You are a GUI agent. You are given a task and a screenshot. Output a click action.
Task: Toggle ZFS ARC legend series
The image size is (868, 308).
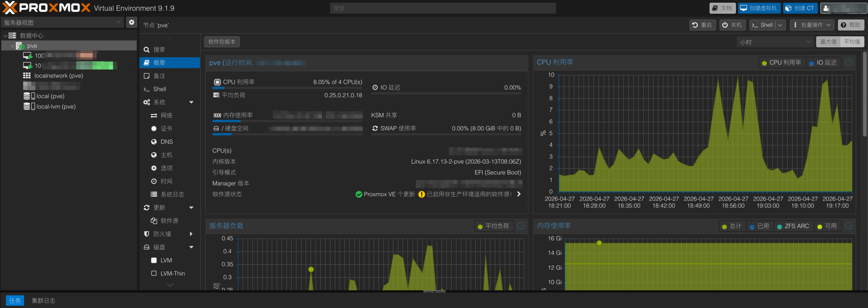point(793,226)
